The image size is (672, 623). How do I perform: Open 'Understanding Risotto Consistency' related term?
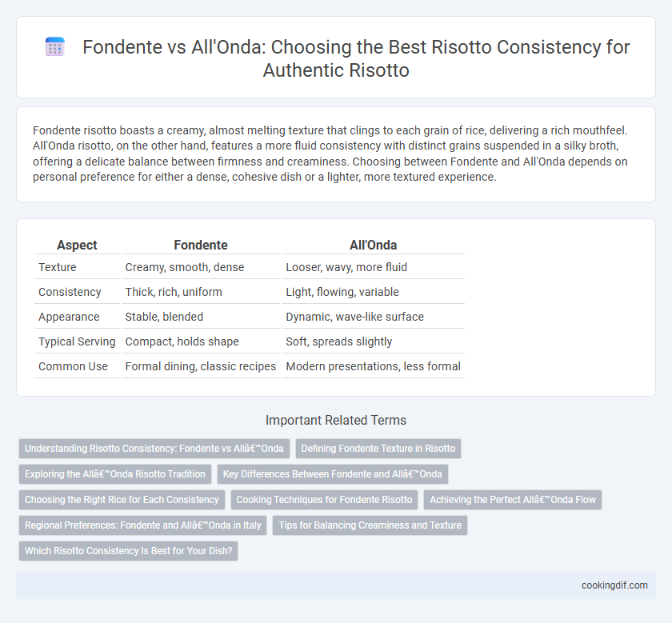point(154,449)
